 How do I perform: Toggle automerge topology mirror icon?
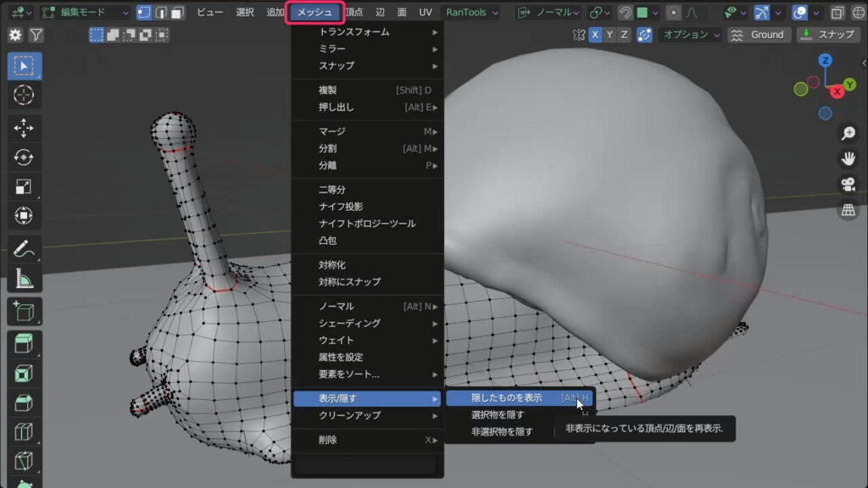coord(644,35)
